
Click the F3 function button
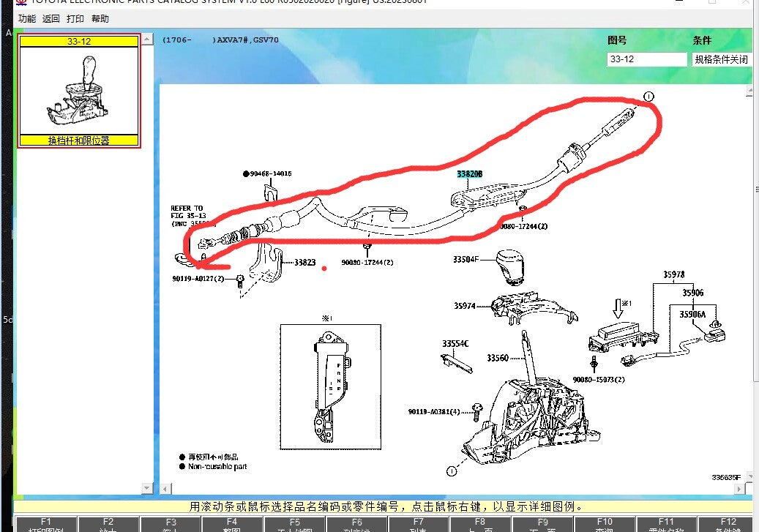tap(171, 524)
